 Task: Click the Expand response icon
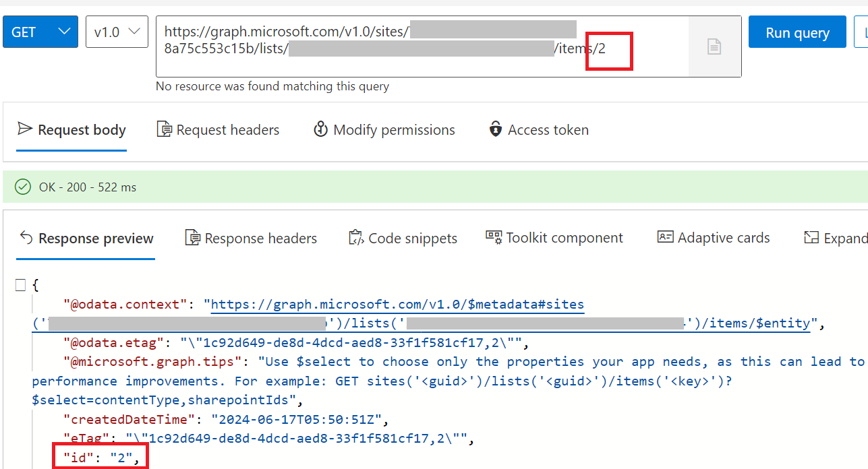point(813,237)
